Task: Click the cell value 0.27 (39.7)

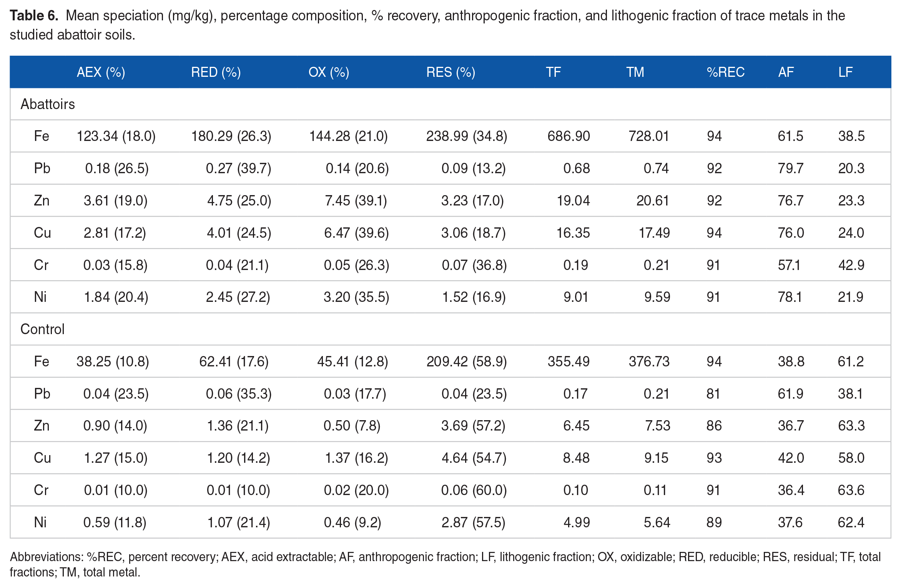Action: [x=238, y=168]
